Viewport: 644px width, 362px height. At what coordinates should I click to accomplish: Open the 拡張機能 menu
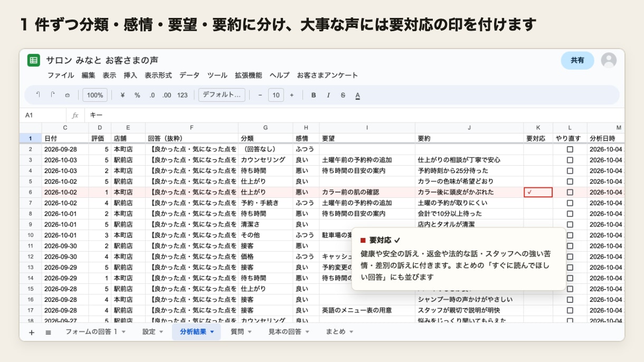point(249,75)
